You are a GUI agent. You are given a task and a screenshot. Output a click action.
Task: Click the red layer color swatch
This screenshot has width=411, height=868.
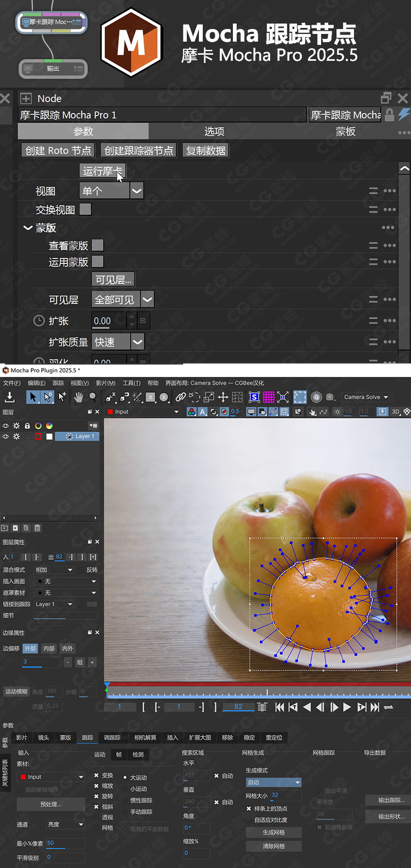click(x=38, y=436)
